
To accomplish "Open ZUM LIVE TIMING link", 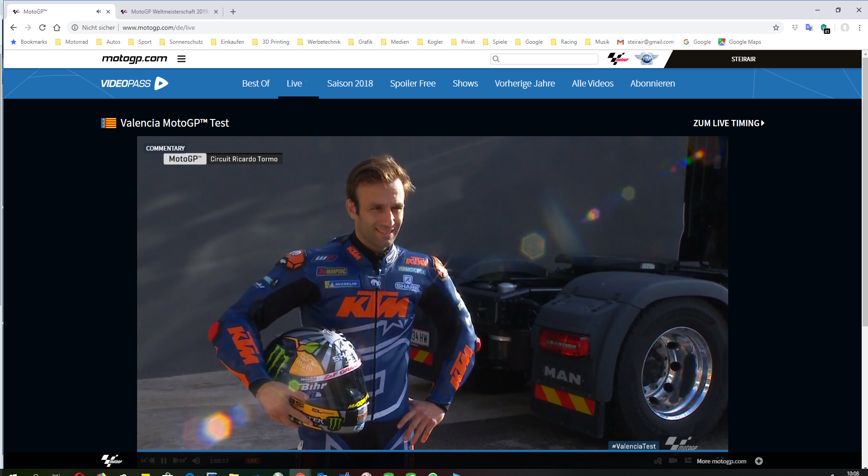I will [728, 123].
